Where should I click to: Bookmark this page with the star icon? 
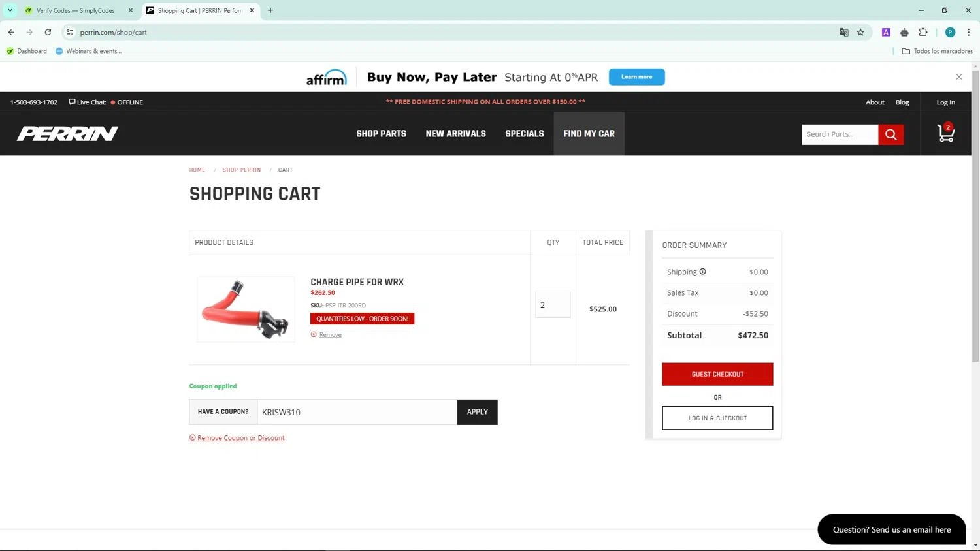click(x=860, y=32)
